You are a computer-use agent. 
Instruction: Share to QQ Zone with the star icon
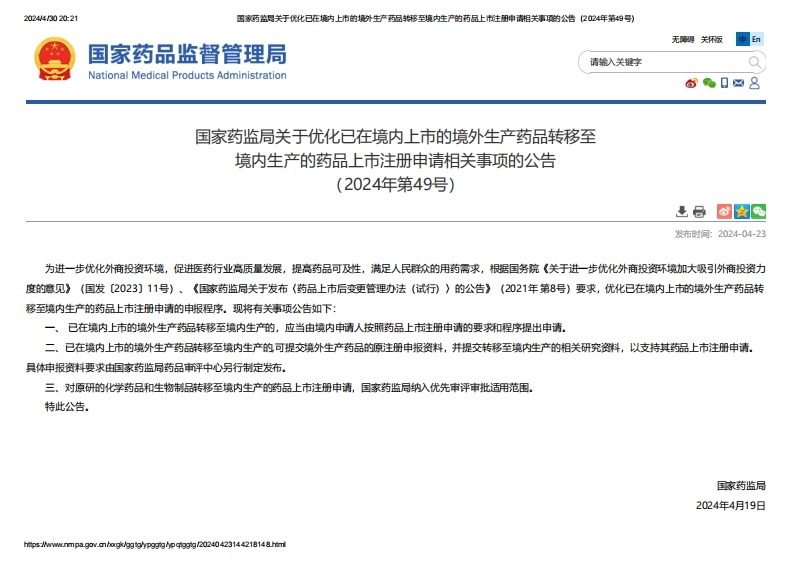pos(742,211)
